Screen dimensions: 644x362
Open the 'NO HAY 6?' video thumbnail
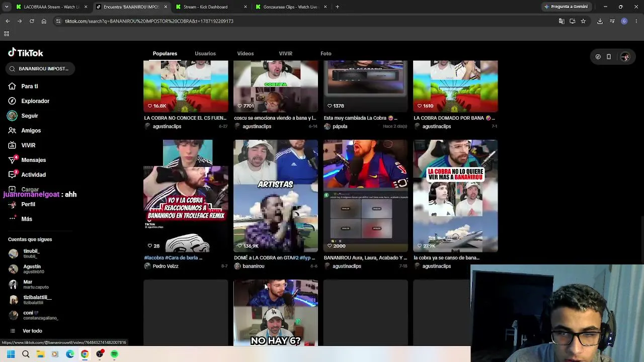(276, 313)
